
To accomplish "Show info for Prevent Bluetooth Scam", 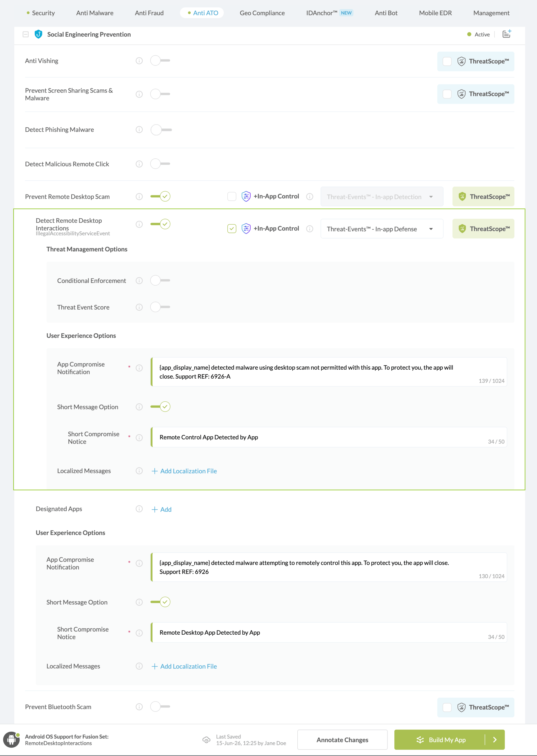I will [x=139, y=707].
